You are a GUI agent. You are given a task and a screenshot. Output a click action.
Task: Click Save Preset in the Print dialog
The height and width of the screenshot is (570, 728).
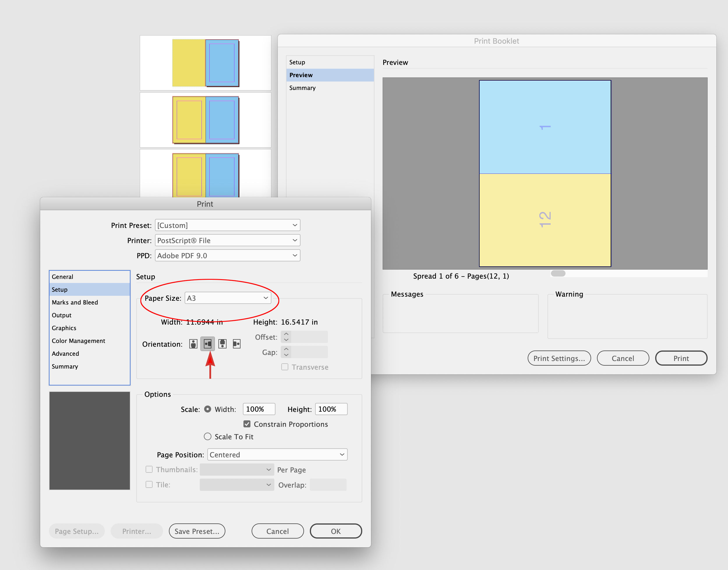click(197, 531)
